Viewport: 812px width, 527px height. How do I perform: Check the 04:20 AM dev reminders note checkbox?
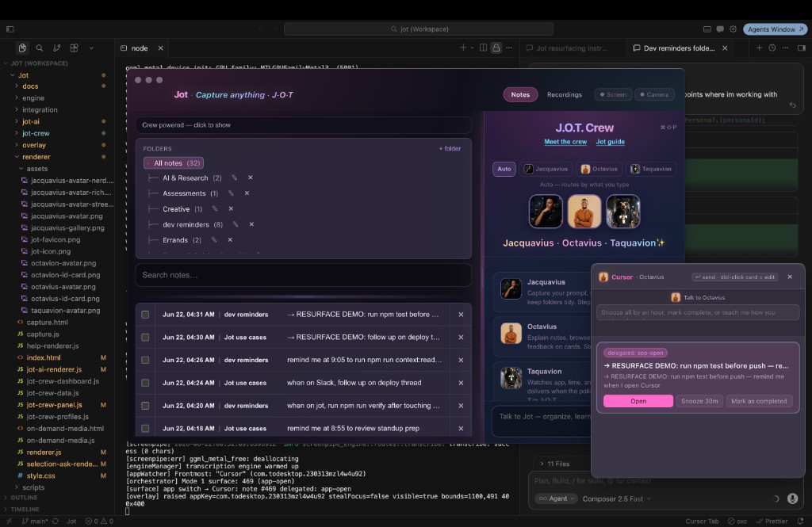(146, 405)
